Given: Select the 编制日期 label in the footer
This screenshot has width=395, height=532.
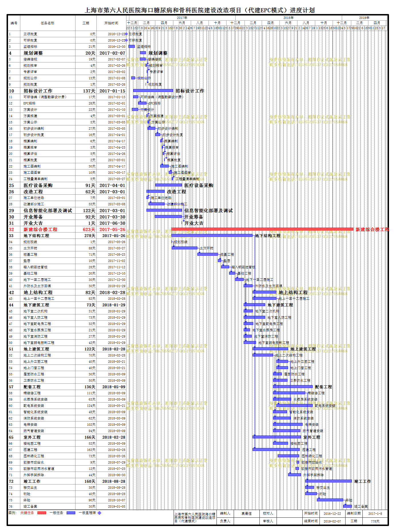Looking at the screenshot, I should coord(354,514).
